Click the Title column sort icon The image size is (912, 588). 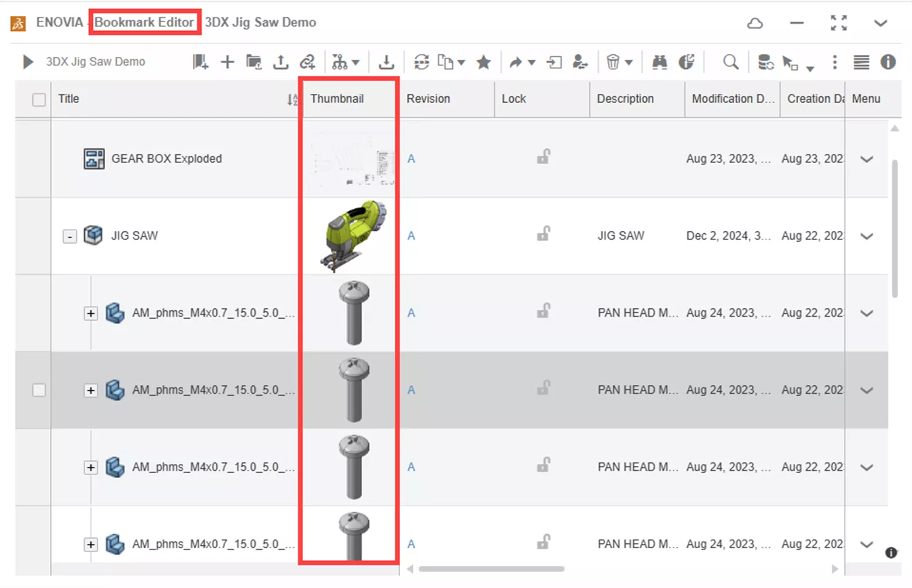293,100
